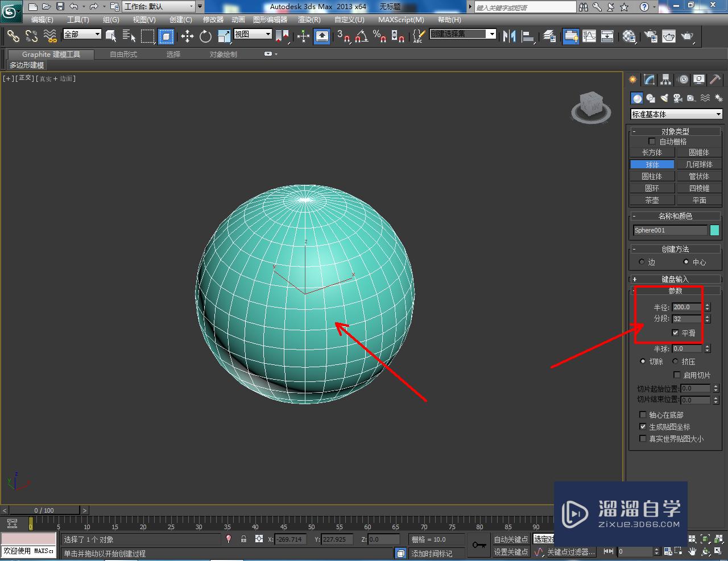Click the 圆锥体 cone button
This screenshot has width=728, height=561.
[x=699, y=152]
